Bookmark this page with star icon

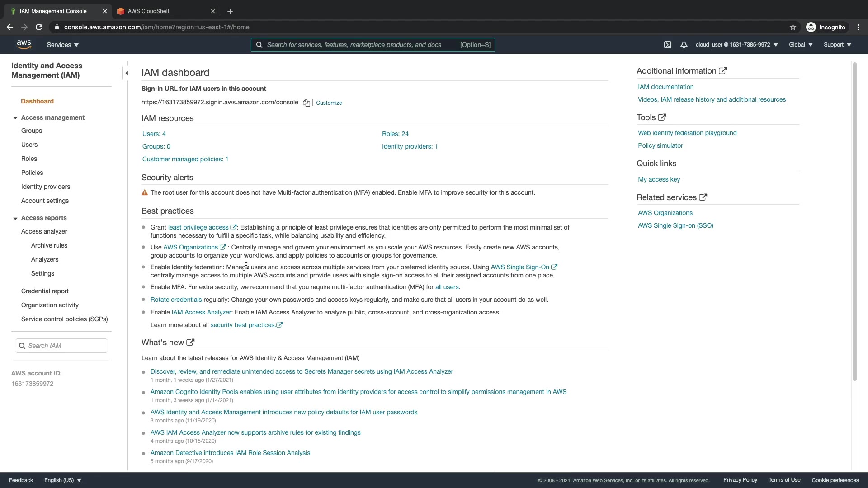(x=793, y=27)
